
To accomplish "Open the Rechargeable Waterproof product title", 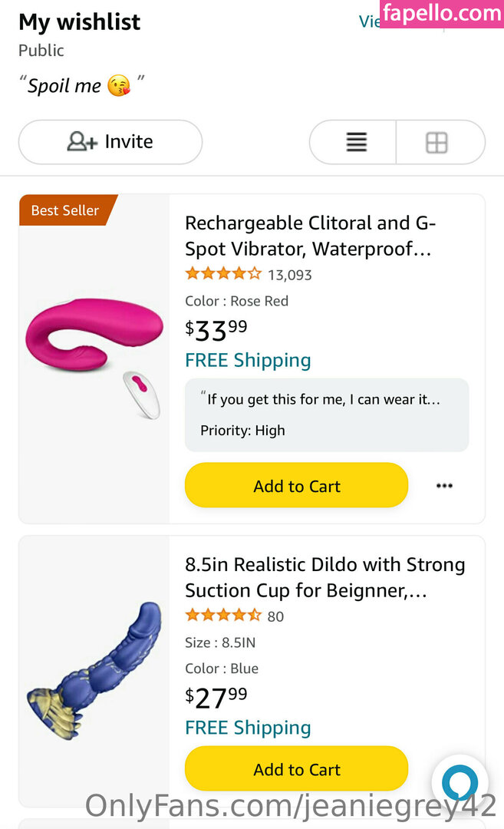I will [309, 236].
